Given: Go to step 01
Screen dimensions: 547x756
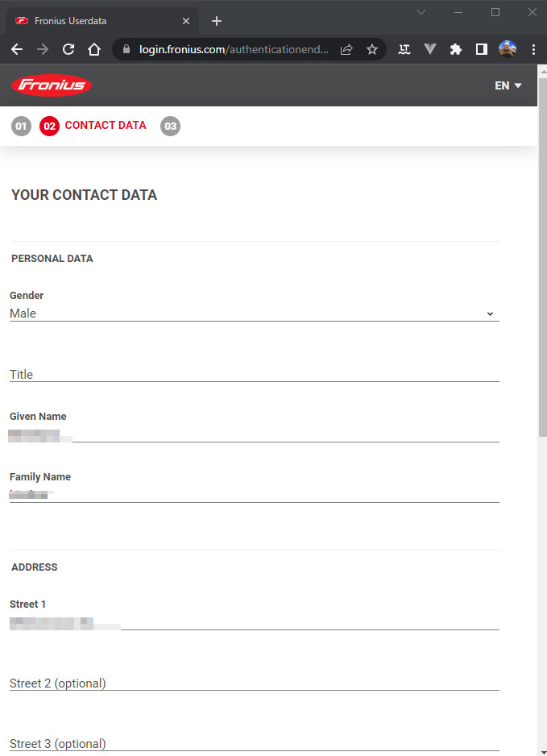Looking at the screenshot, I should click(x=21, y=126).
